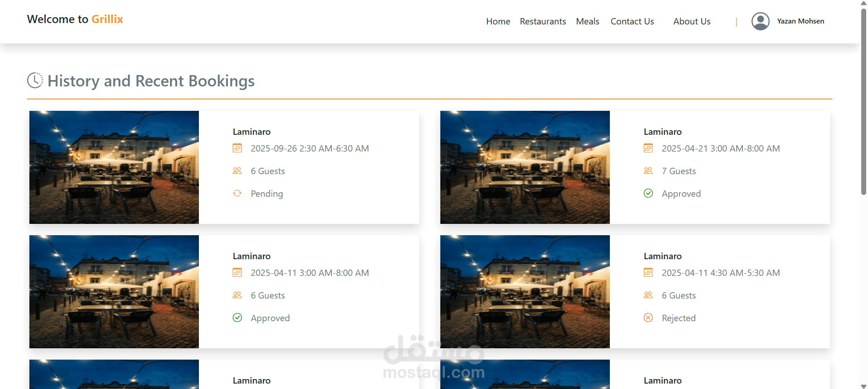Viewport: 868px width, 389px height.
Task: Click Laminaro title in the Pending card
Action: pyautogui.click(x=252, y=132)
